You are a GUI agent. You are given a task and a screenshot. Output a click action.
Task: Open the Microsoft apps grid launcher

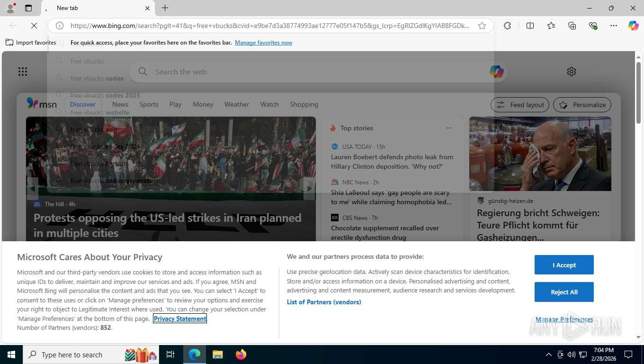click(23, 72)
